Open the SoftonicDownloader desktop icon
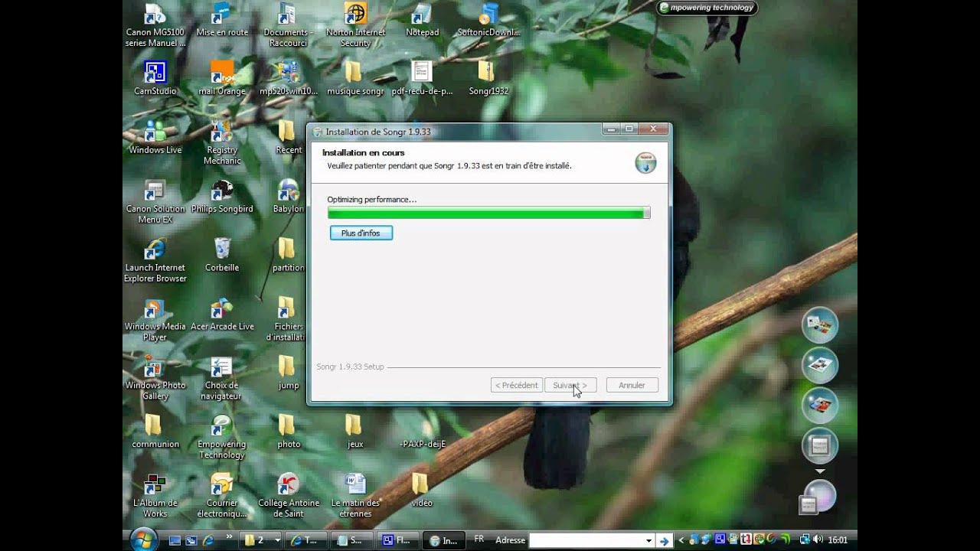 pyautogui.click(x=488, y=21)
